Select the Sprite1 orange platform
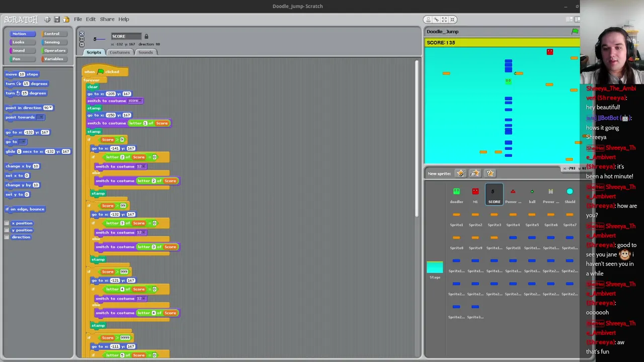The image size is (644, 362). 456,219
